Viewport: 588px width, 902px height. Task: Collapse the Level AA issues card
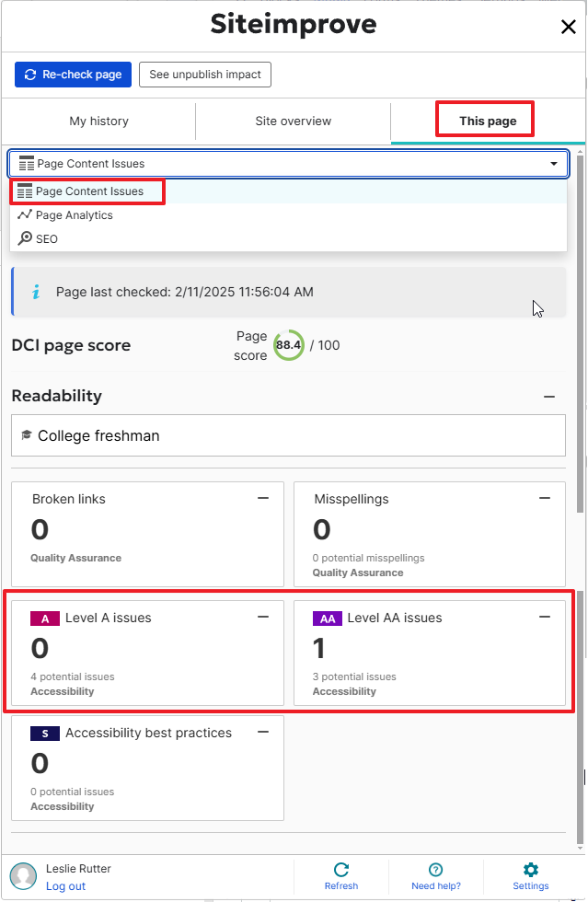(x=545, y=617)
